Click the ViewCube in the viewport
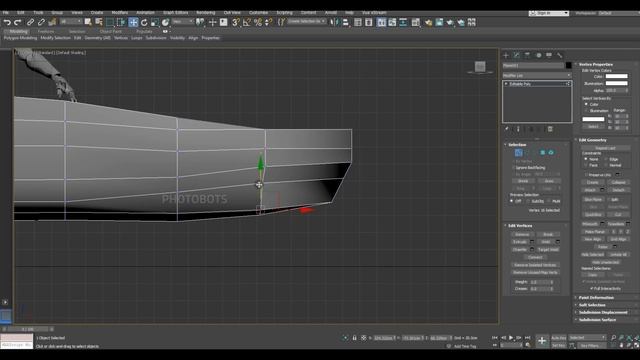 click(x=480, y=67)
